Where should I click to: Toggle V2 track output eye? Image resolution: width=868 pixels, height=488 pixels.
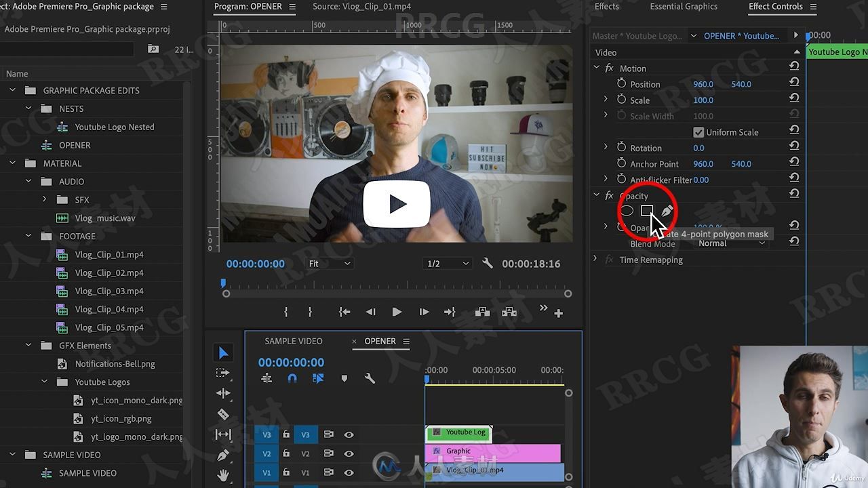[x=349, y=453]
